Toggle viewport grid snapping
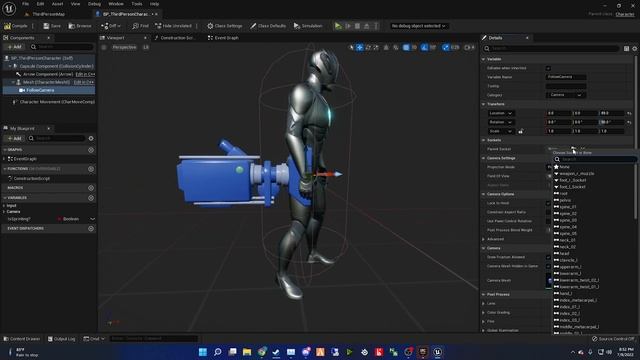The image size is (640, 360). pos(406,47)
